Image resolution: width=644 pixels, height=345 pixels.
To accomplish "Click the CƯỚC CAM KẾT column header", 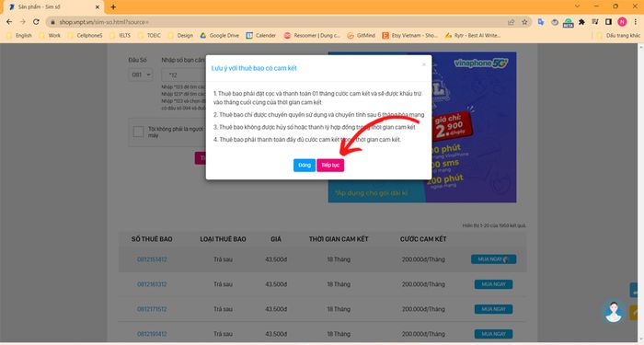I will pos(423,239).
